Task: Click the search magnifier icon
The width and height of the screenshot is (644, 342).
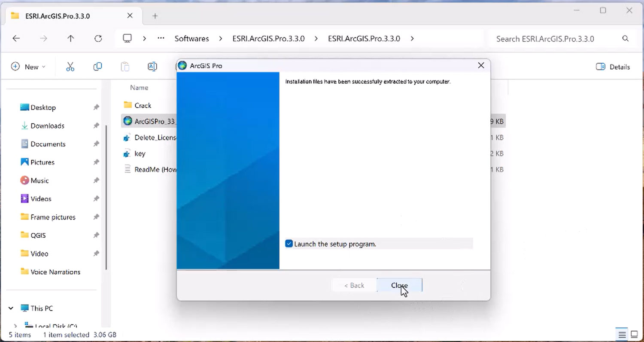Action: pyautogui.click(x=625, y=39)
